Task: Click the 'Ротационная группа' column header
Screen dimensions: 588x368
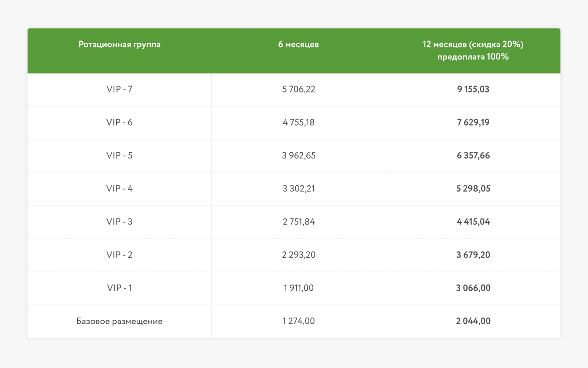Action: 119,45
